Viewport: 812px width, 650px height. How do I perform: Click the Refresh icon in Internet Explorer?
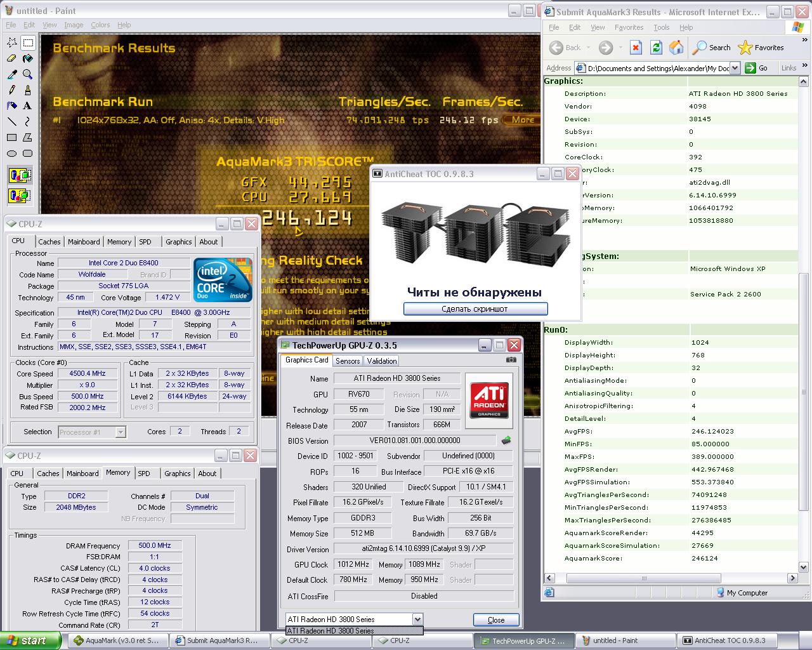tap(657, 48)
